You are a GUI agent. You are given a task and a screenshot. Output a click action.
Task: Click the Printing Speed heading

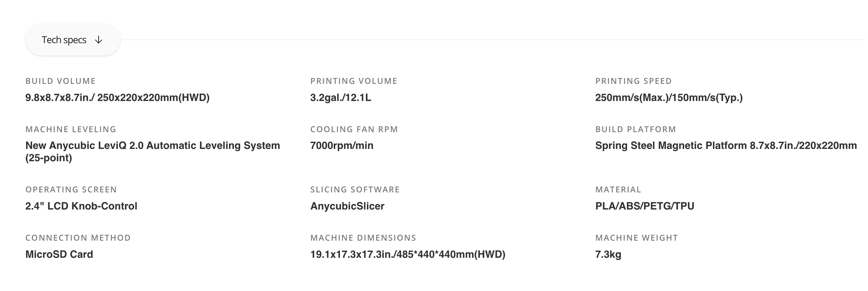coord(634,81)
